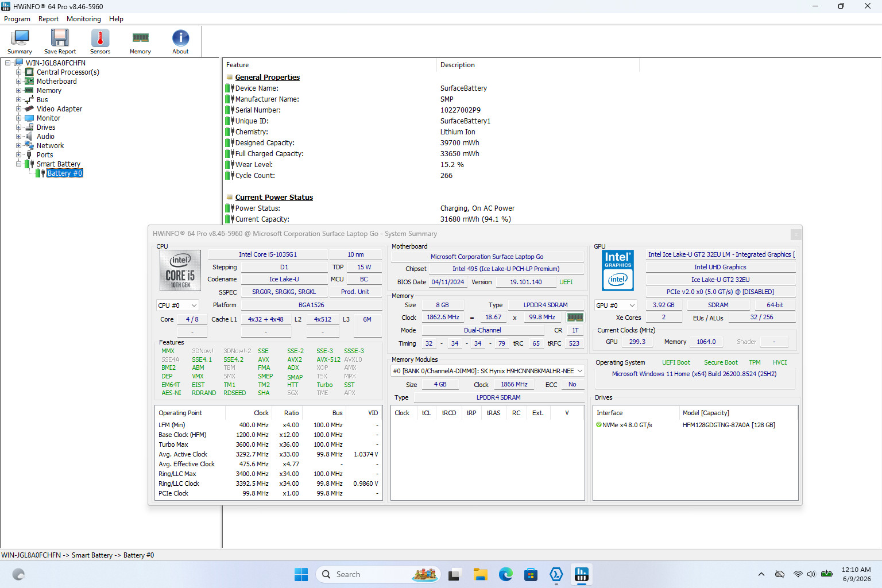This screenshot has height=588, width=882.
Task: Open the GPU #0 selector dropdown
Action: pos(616,305)
